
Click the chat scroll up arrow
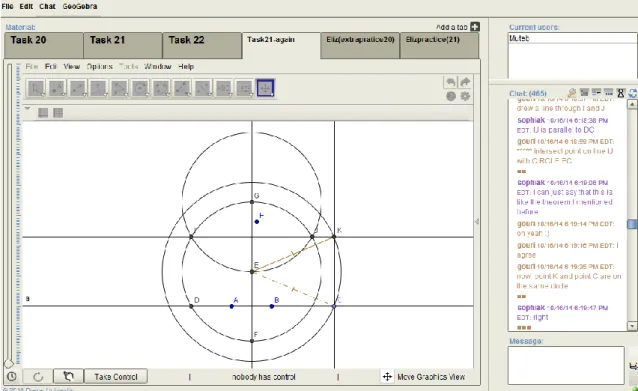click(632, 105)
